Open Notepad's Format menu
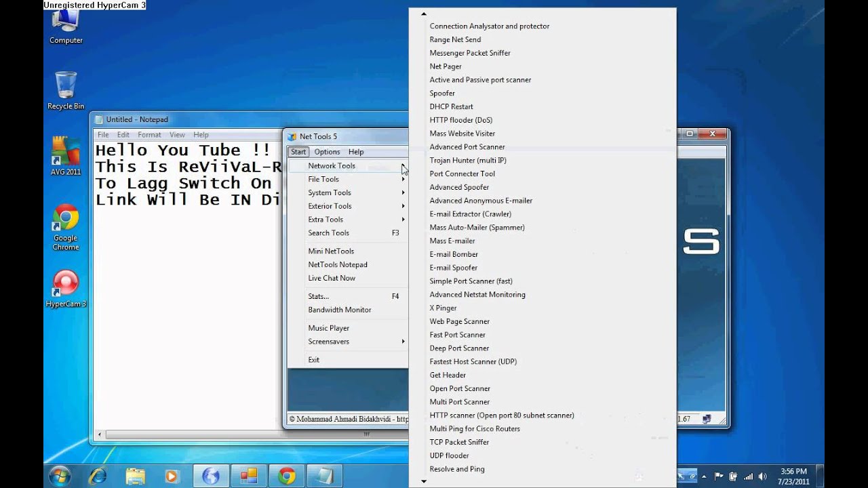Screen dimensions: 868x488 [149, 135]
